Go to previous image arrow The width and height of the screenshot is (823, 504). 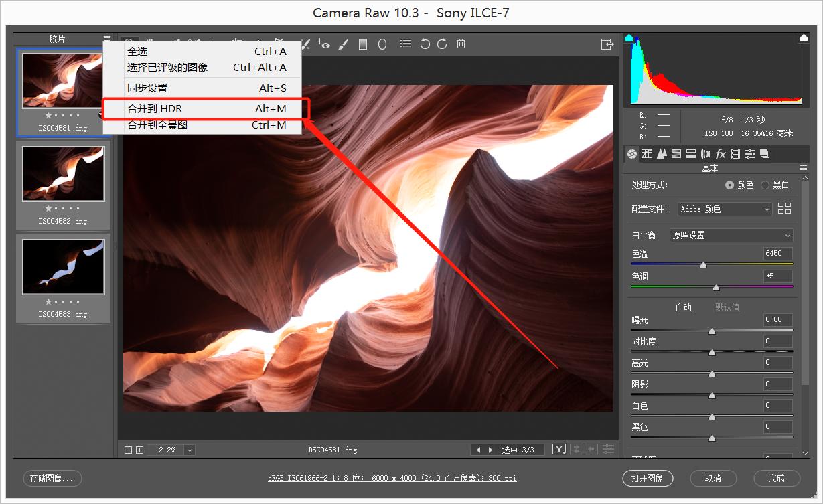[478, 450]
